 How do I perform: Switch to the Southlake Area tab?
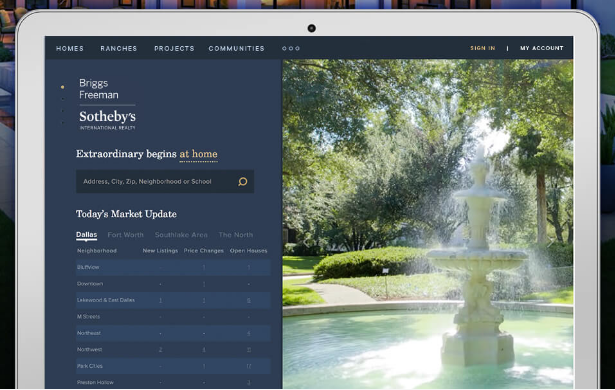[181, 235]
